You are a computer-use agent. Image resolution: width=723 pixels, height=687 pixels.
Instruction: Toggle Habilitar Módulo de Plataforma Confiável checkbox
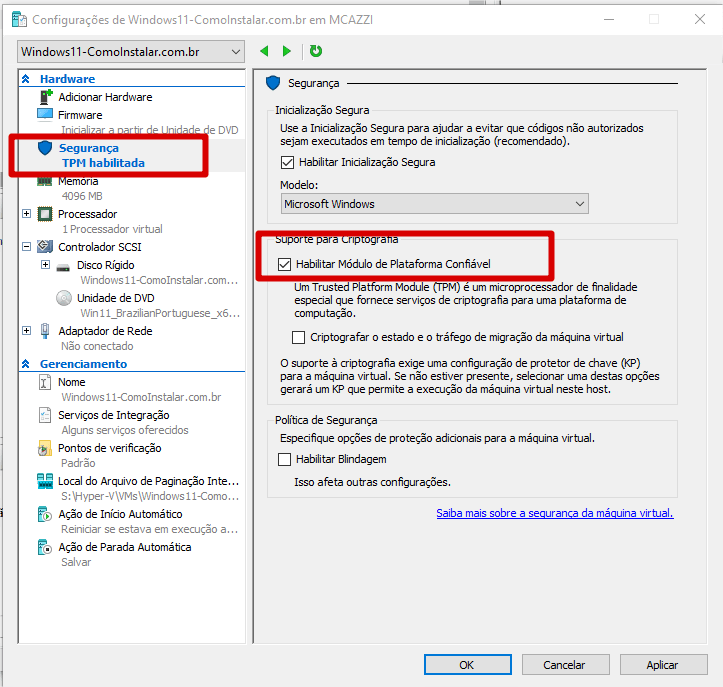pos(284,264)
